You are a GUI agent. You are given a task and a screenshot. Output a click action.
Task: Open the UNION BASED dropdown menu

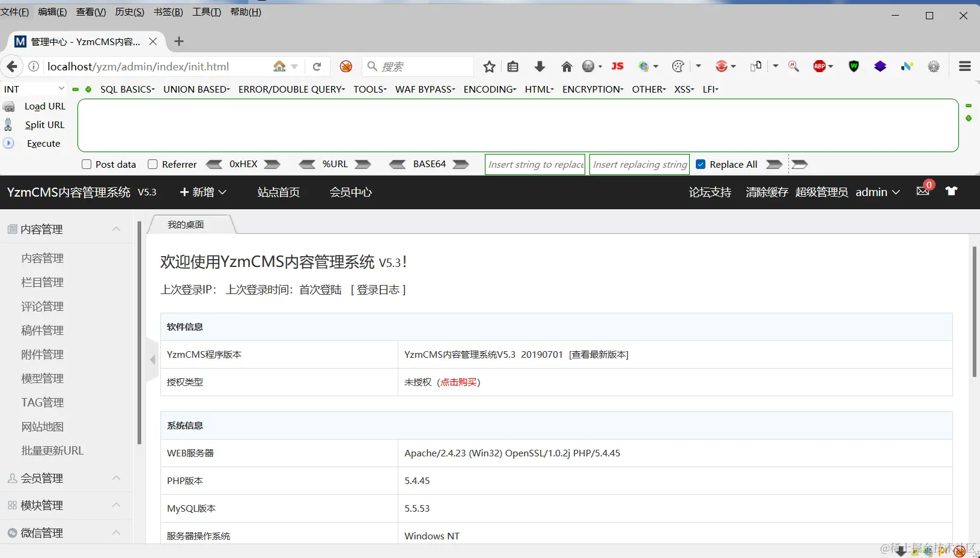196,89
